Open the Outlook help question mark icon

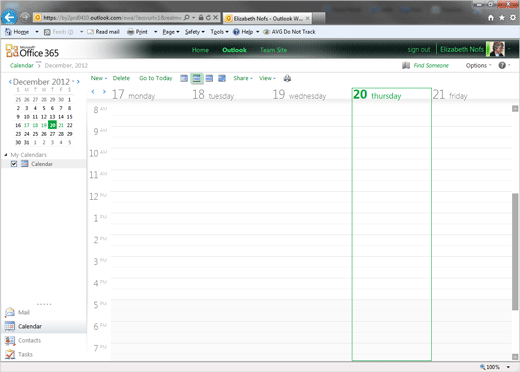502,65
